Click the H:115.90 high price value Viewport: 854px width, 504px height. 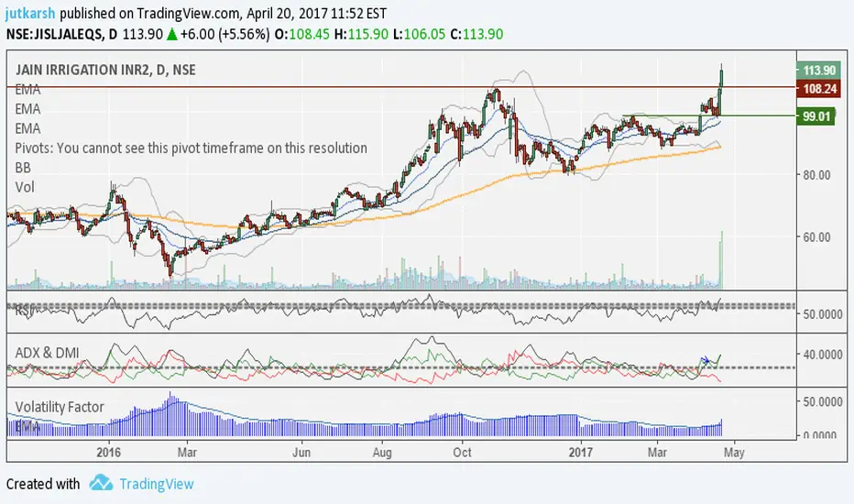pyautogui.click(x=361, y=34)
